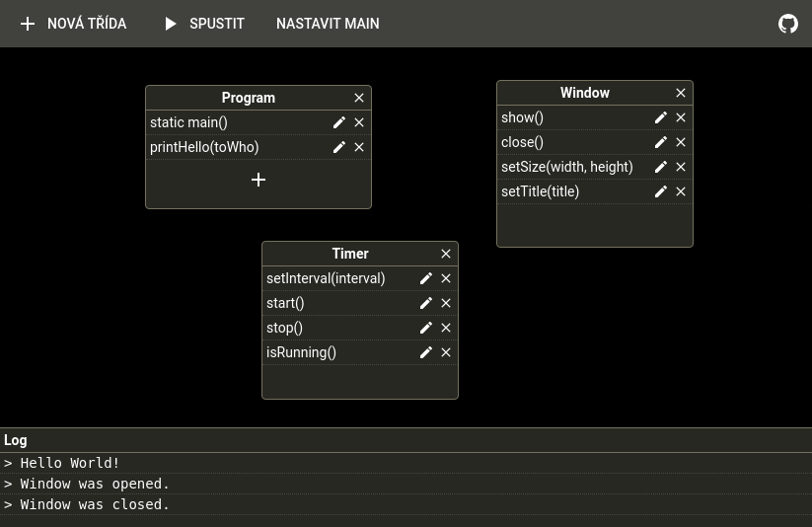This screenshot has height=527, width=812.
Task: Edit the static main() method
Action: [339, 122]
